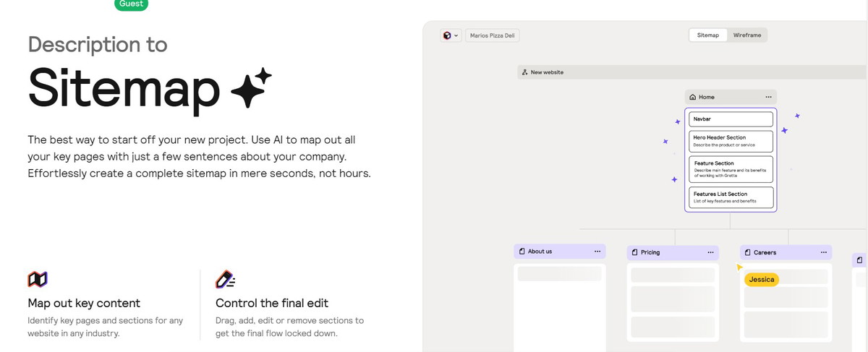The width and height of the screenshot is (868, 352).
Task: Click the Jessica collaborator cursor label
Action: [x=762, y=279]
